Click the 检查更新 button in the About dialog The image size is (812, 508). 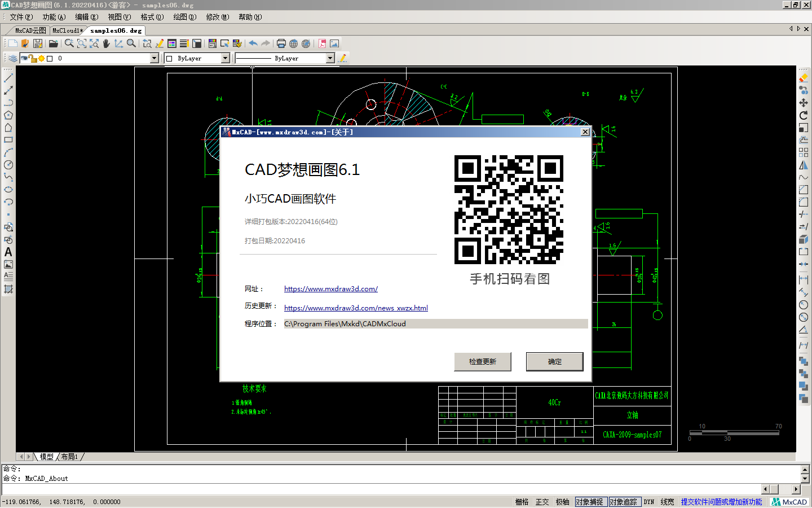(483, 361)
